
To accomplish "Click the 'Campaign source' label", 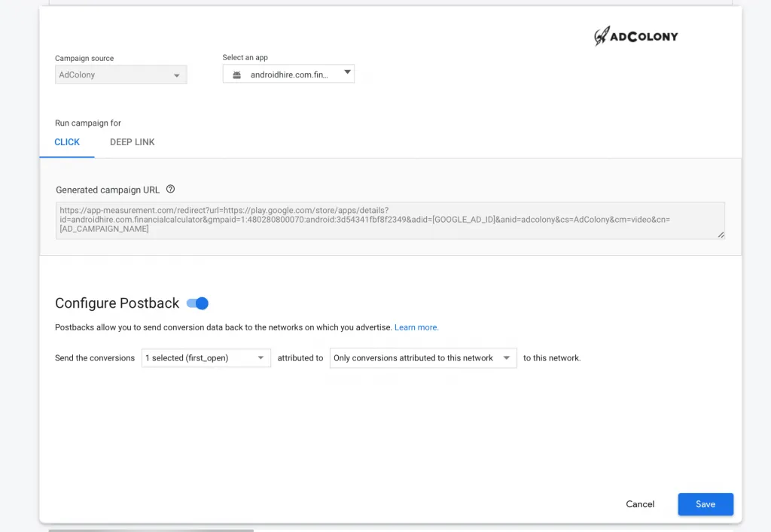I will [84, 59].
